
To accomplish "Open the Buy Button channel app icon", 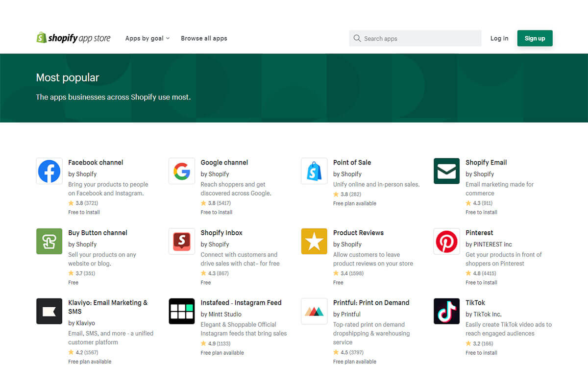I will 49,241.
